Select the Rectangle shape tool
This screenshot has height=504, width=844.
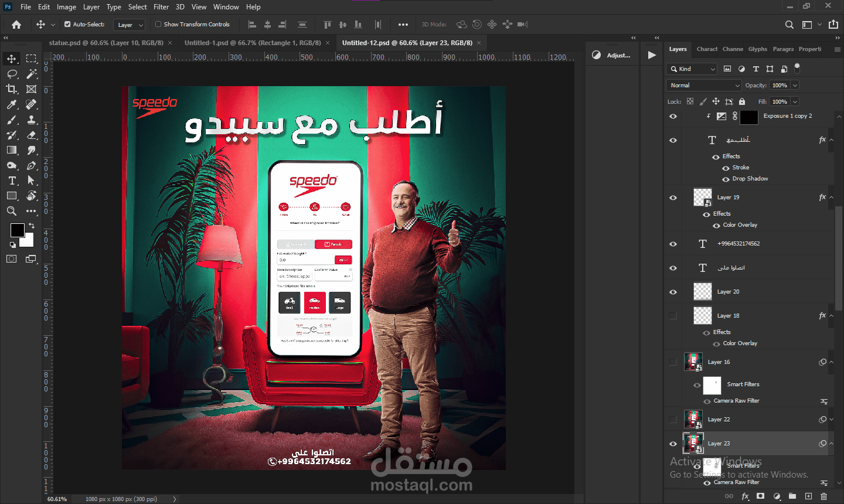pos(12,196)
